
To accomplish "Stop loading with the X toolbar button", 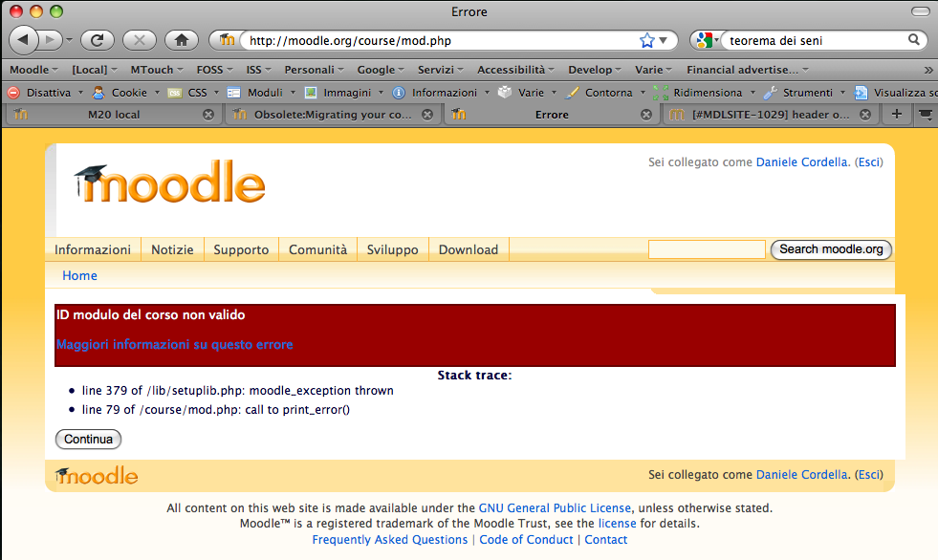I will (140, 40).
